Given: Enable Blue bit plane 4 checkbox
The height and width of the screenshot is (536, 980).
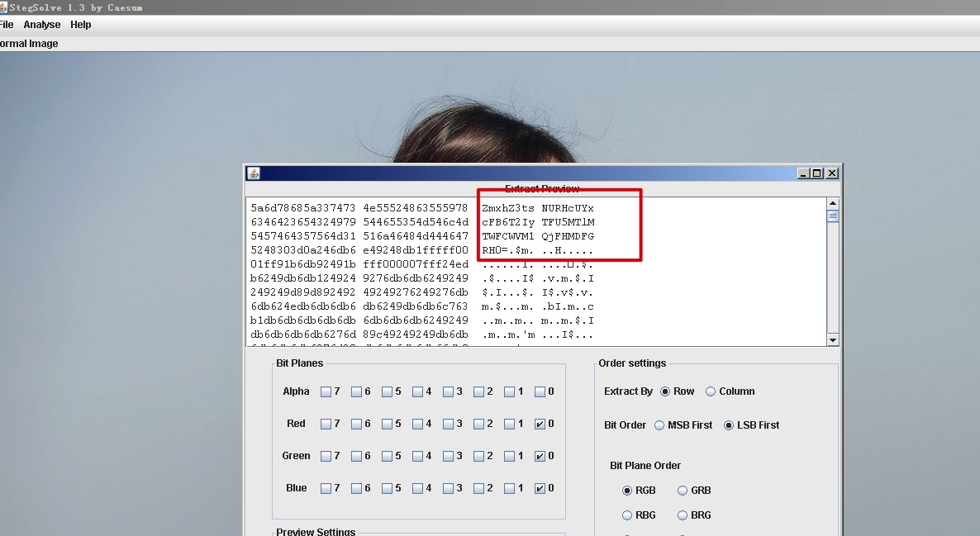Looking at the screenshot, I should (x=417, y=489).
